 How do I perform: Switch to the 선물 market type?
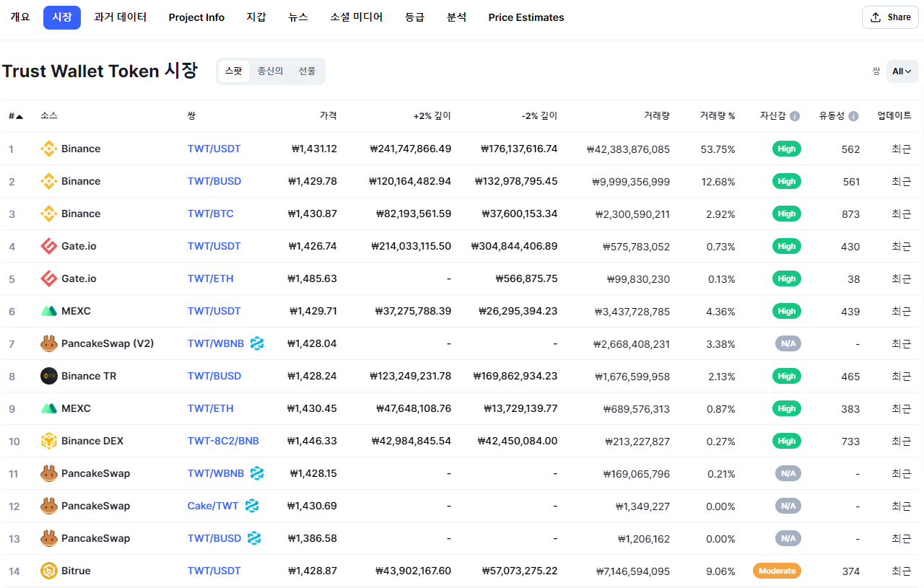[308, 71]
